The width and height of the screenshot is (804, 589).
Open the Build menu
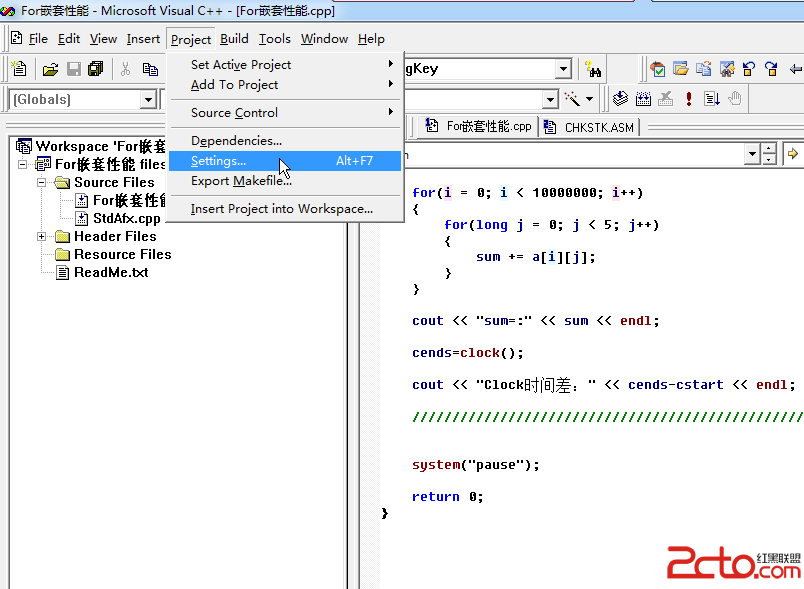234,39
